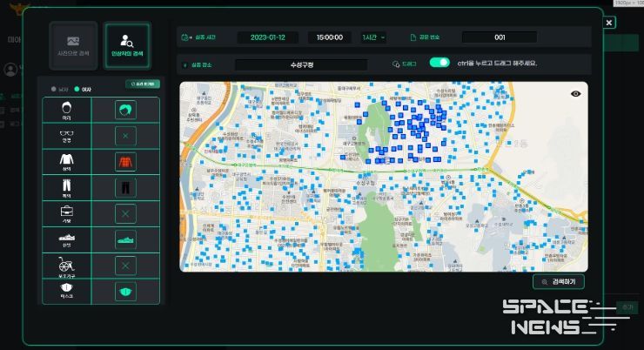Click the 수성구청 location input field
The image size is (644, 350).
tap(301, 64)
